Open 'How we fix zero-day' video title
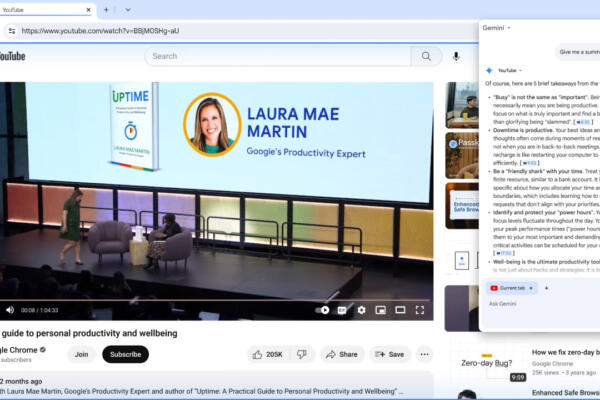This screenshot has height=400, width=600. click(x=566, y=352)
